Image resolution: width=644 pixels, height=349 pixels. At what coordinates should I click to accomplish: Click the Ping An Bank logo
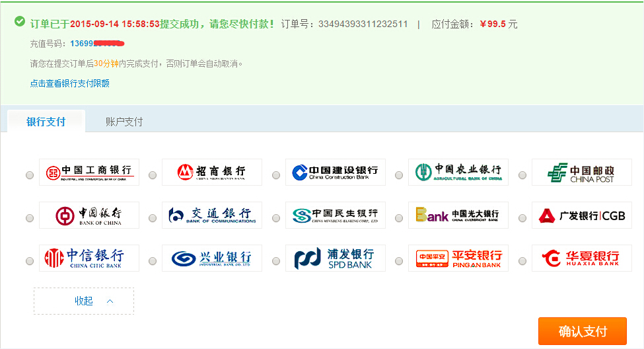[458, 258]
